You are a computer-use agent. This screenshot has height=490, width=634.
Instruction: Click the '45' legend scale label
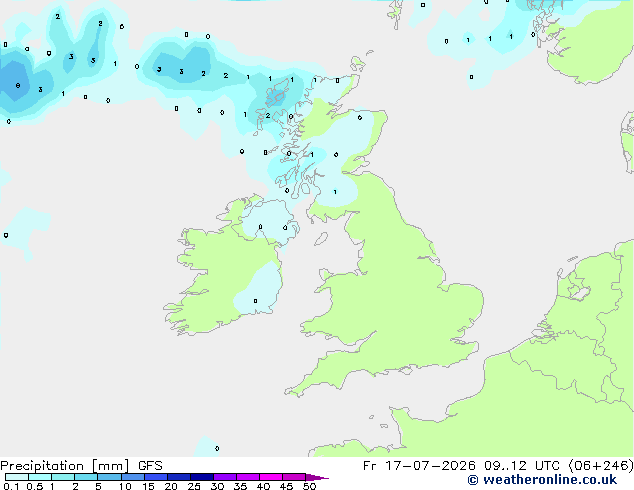(286, 486)
